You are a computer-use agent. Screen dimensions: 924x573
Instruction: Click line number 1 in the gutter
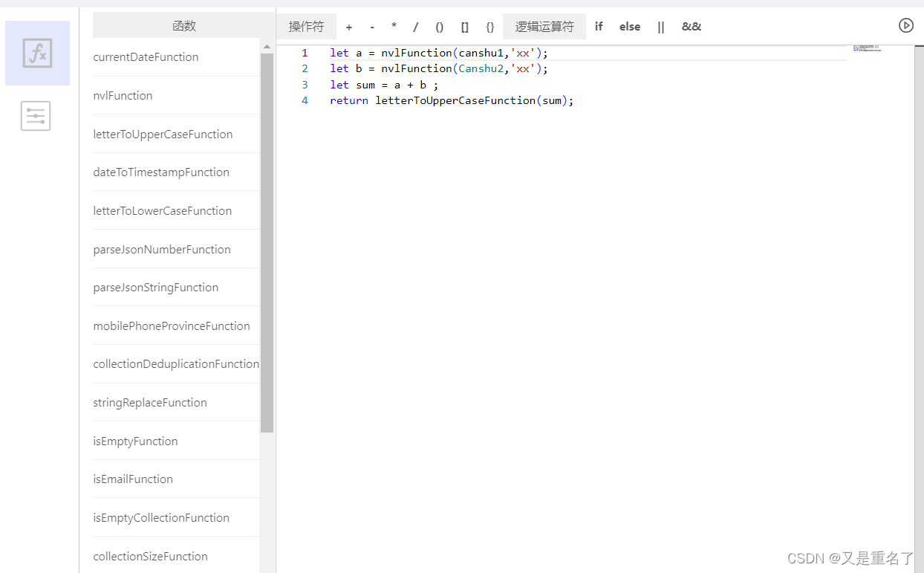click(305, 53)
